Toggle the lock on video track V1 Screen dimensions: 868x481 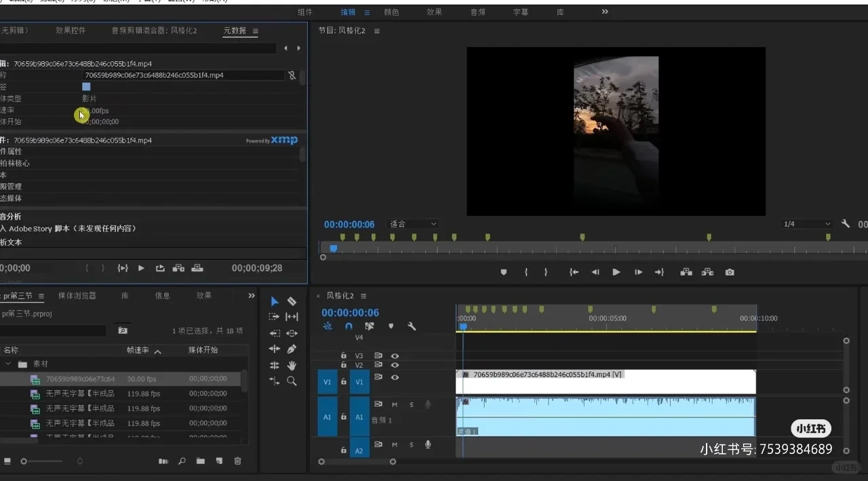point(344,382)
